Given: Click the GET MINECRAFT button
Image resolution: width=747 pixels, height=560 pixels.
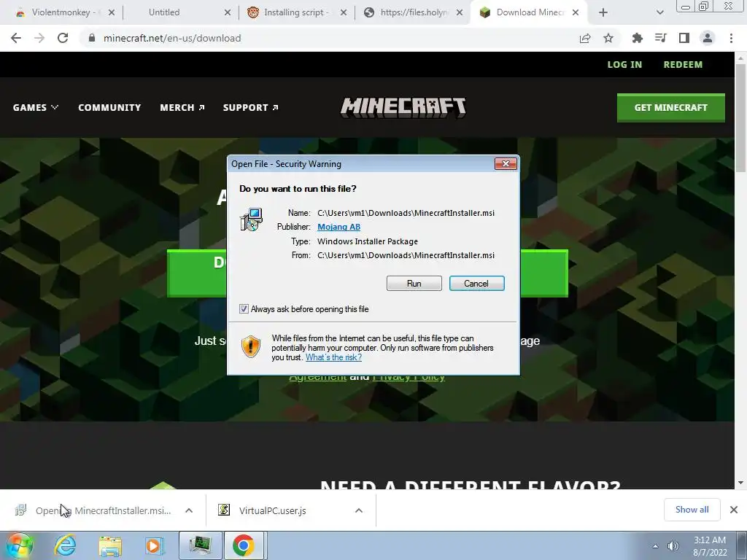Looking at the screenshot, I should point(671,108).
